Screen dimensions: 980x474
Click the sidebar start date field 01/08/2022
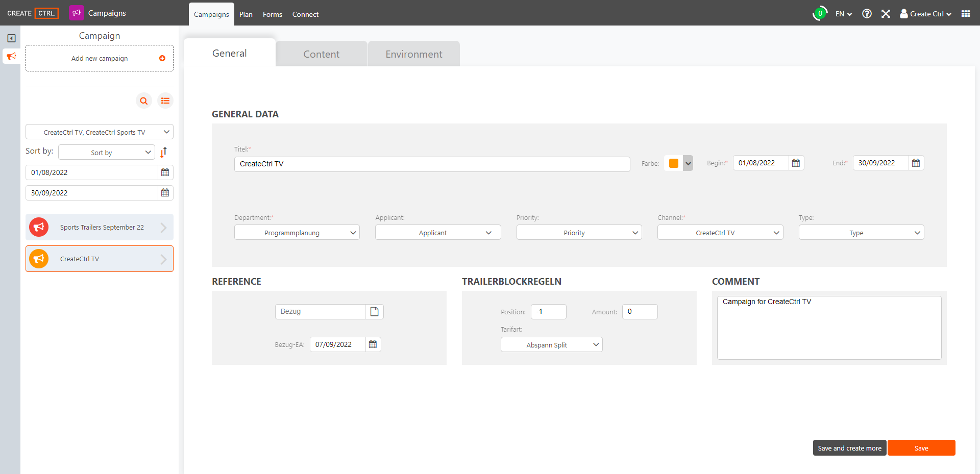[x=92, y=172]
